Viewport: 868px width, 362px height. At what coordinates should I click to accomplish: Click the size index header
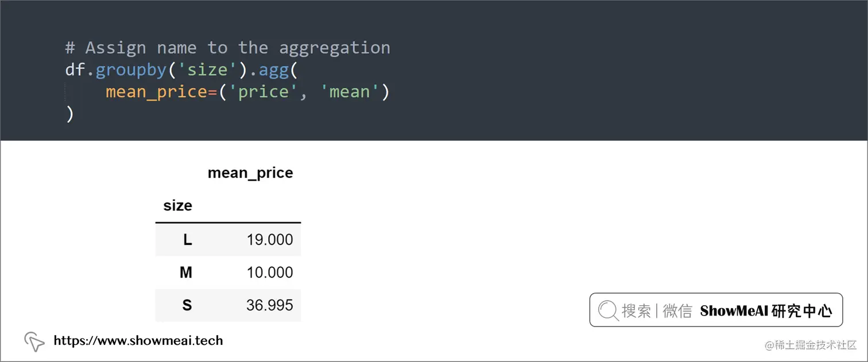click(177, 206)
